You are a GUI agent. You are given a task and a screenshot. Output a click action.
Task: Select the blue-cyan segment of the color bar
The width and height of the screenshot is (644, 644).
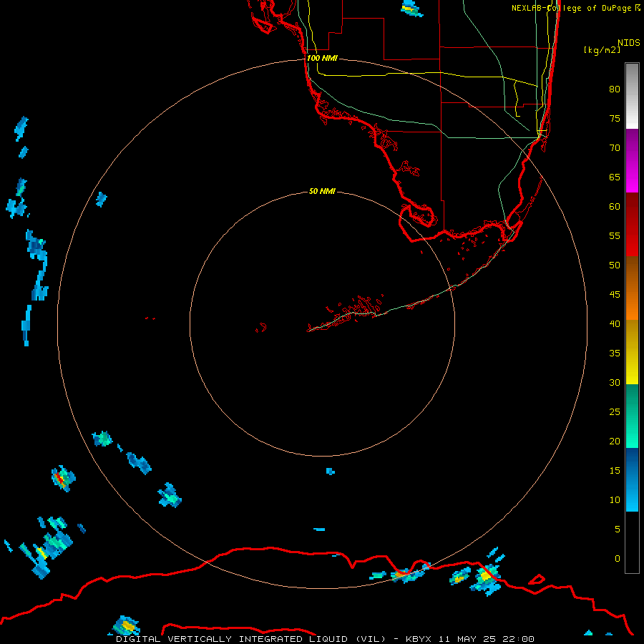coord(632,479)
